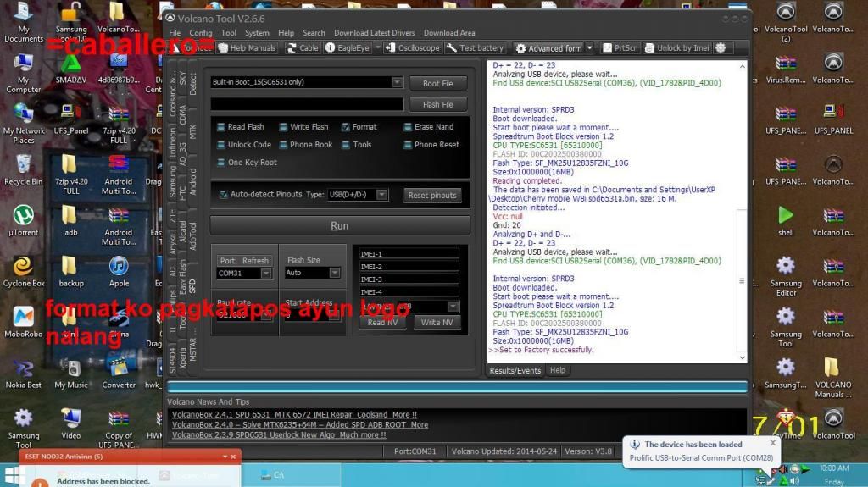The height and width of the screenshot is (487, 868).
Task: Open the Converter desktop icon
Action: [x=119, y=374]
